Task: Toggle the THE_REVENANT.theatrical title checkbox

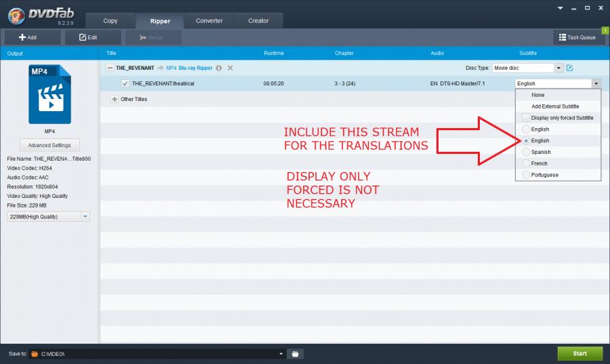Action: 125,83
